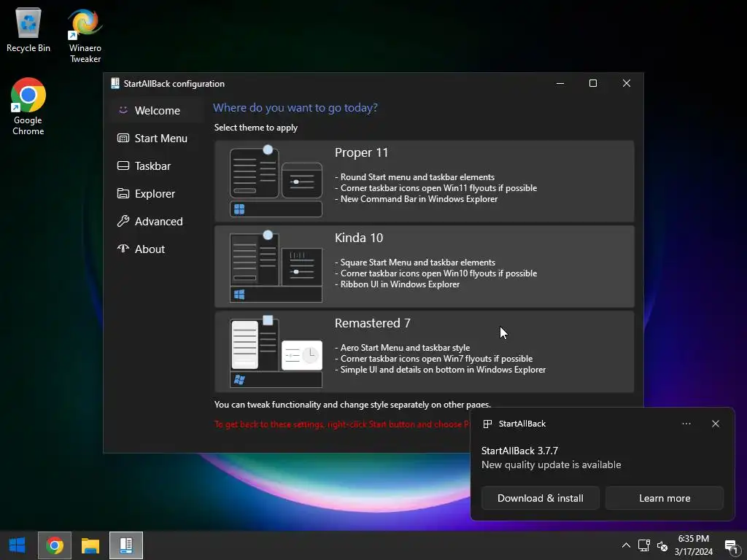Image resolution: width=747 pixels, height=560 pixels.
Task: Open muted volume tray icon
Action: point(662,545)
